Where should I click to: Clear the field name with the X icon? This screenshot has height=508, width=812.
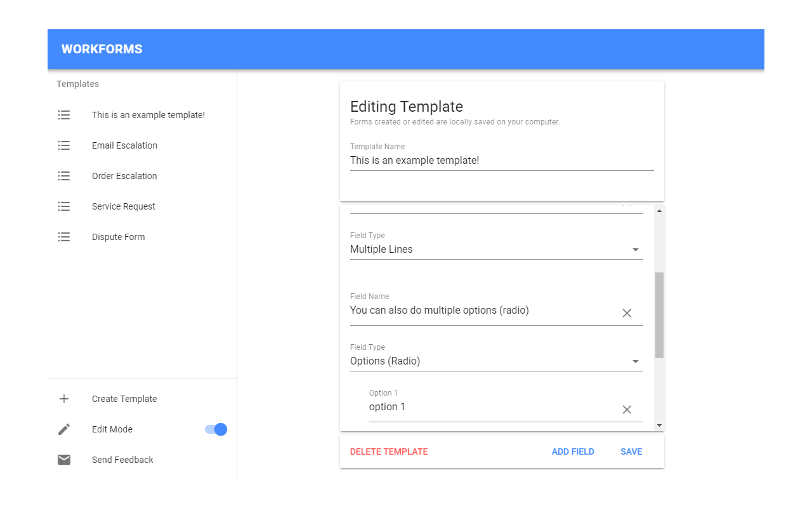[x=627, y=313]
